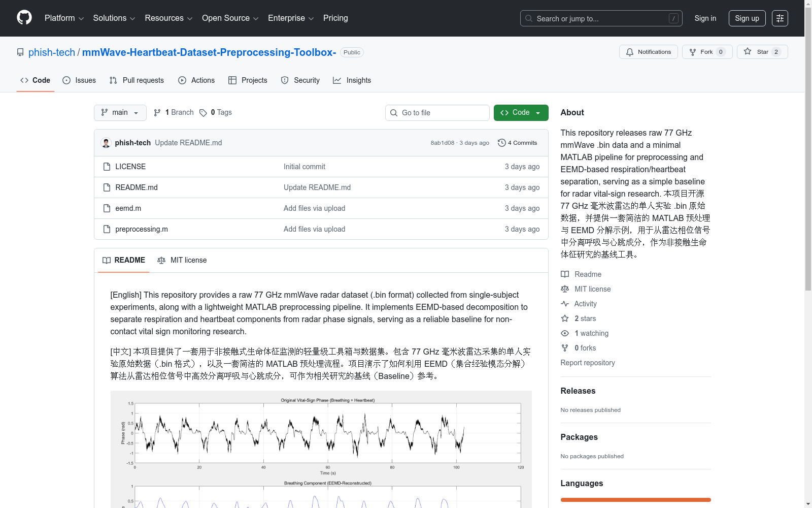The image size is (812, 508).
Task: Open the 4 Commits history link
Action: 518,143
